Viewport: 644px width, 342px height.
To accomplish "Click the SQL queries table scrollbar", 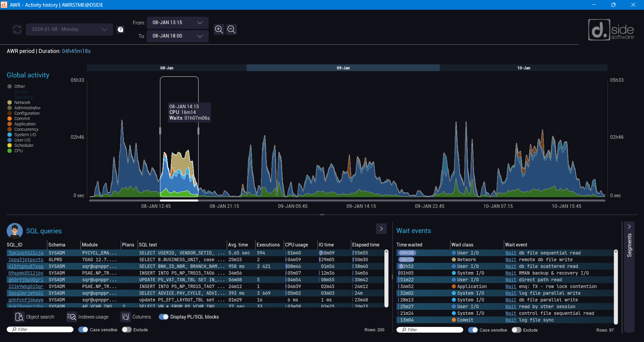I will (x=386, y=278).
